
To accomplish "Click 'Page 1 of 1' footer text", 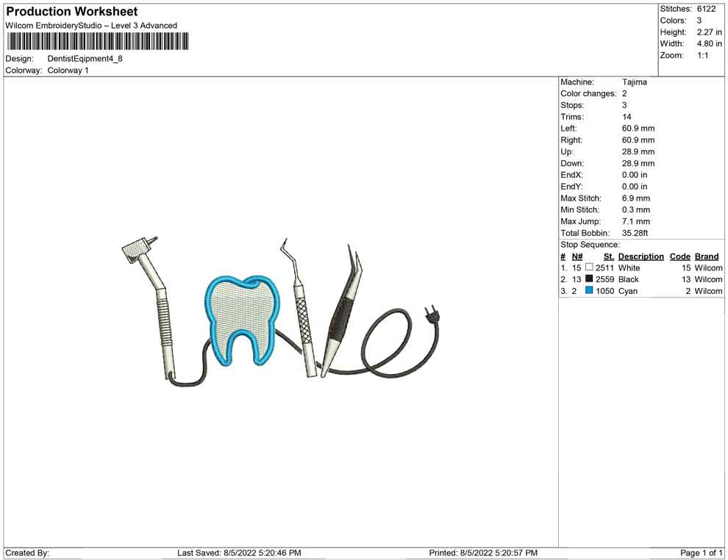I will click(701, 553).
